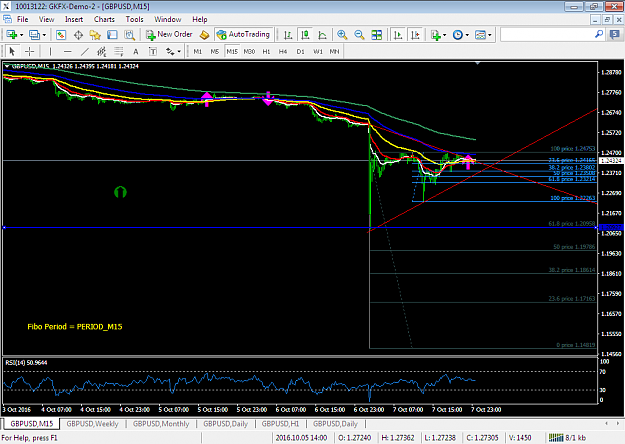The width and height of the screenshot is (625, 444).
Task: Select the text tool A
Action: 136,51
